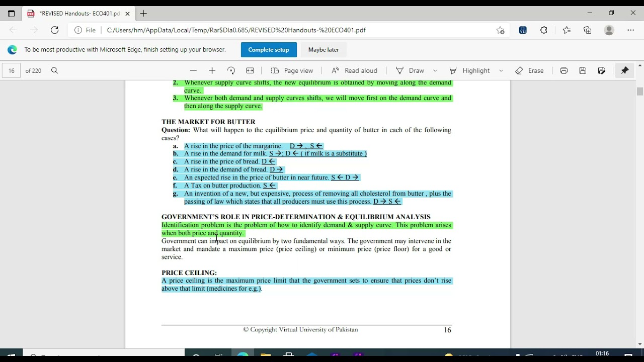644x362 pixels.
Task: Click the Microsoft Edge logo in banner
Action: point(12,50)
